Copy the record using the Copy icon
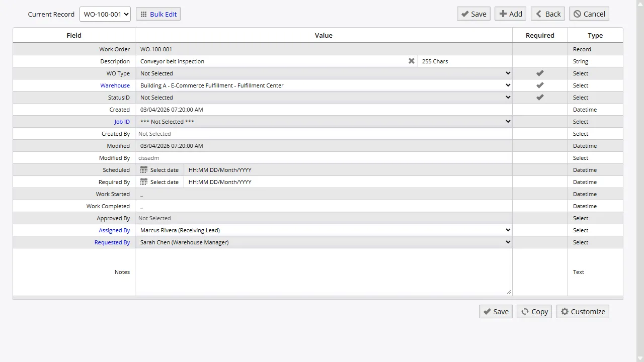 point(534,311)
